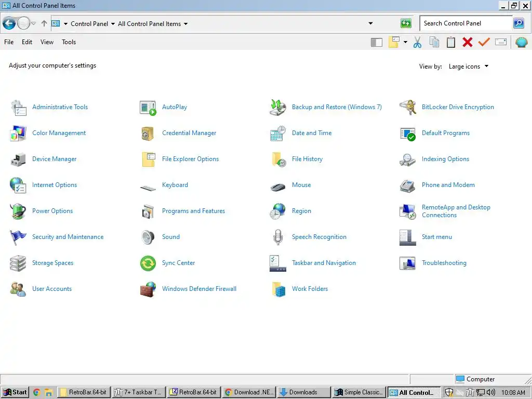Open the Speech Recognition microphone icon
Viewport: 532px width, 399px height.
click(278, 237)
